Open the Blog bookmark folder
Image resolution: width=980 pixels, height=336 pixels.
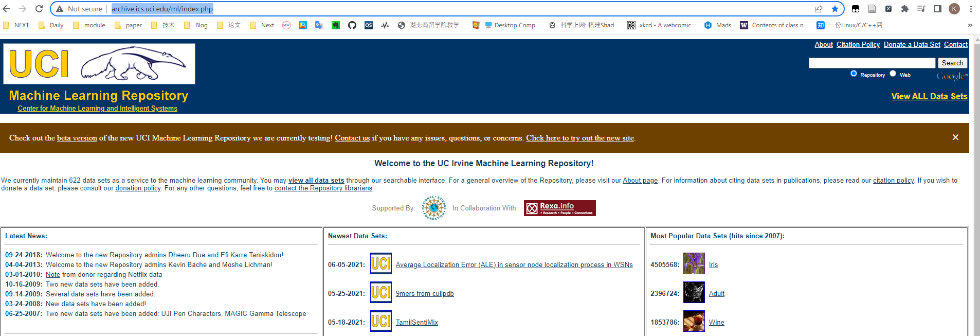point(196,25)
